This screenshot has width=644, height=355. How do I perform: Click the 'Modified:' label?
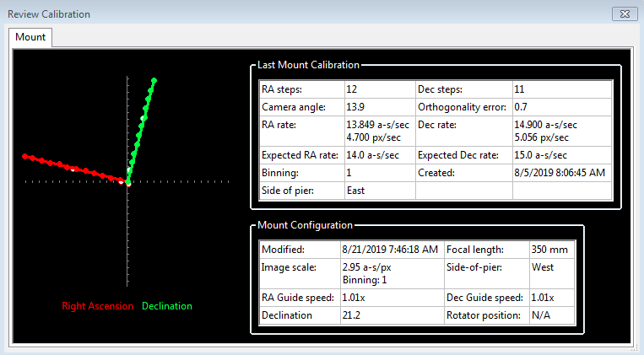point(283,250)
